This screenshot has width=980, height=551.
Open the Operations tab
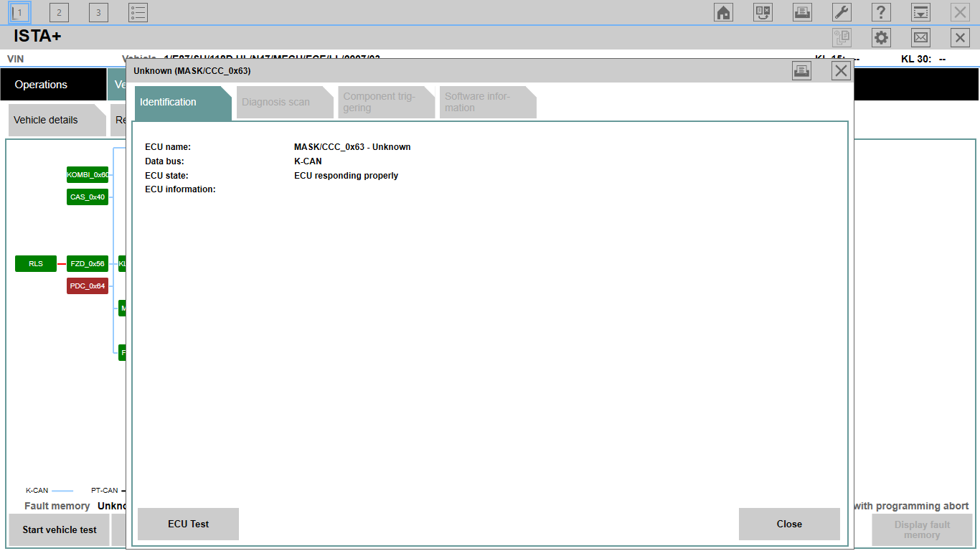(x=52, y=85)
